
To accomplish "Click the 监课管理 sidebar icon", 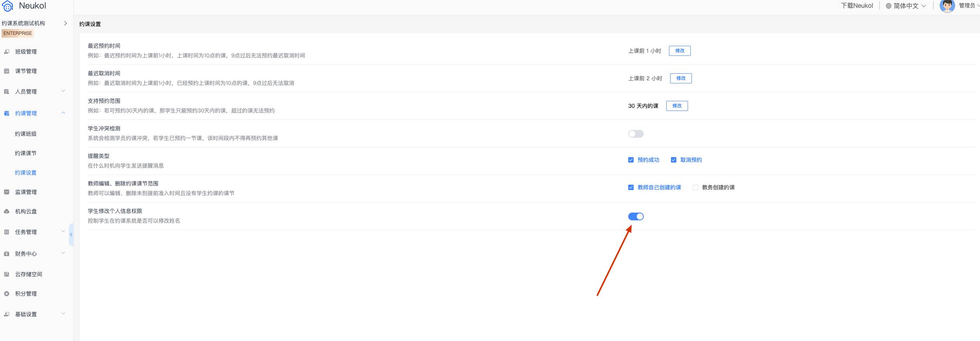I will coord(7,192).
